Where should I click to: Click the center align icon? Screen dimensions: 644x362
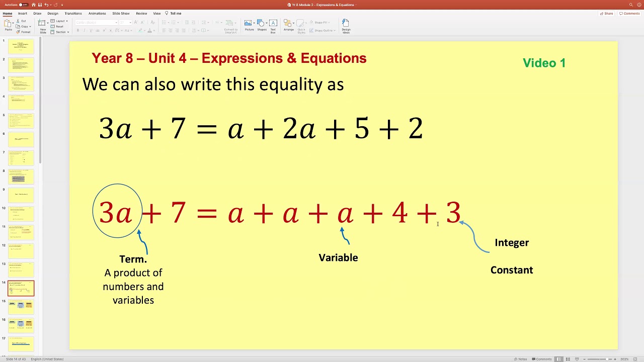[x=170, y=31]
